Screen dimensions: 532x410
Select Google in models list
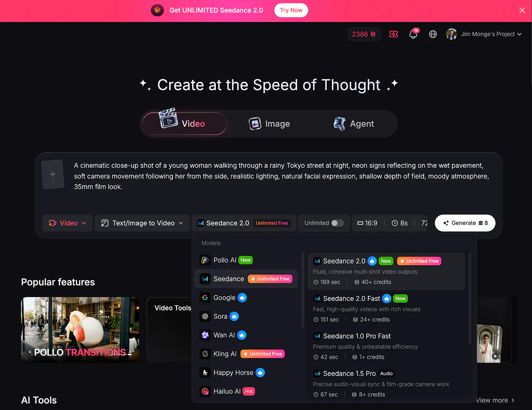coord(246,297)
